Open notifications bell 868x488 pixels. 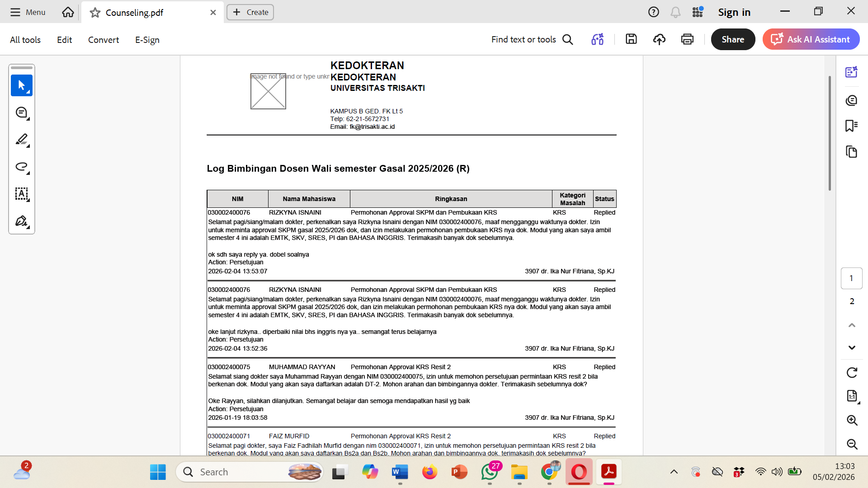(675, 12)
